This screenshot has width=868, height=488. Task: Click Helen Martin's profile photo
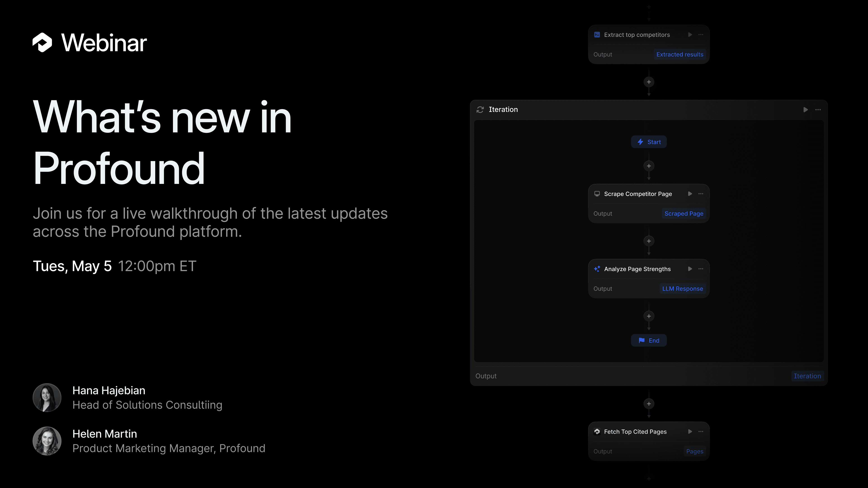47,441
